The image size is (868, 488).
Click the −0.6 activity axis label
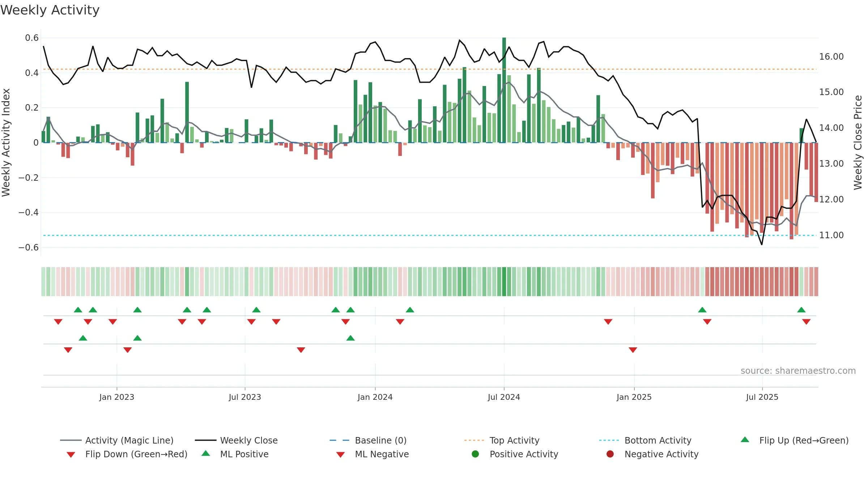pos(28,248)
